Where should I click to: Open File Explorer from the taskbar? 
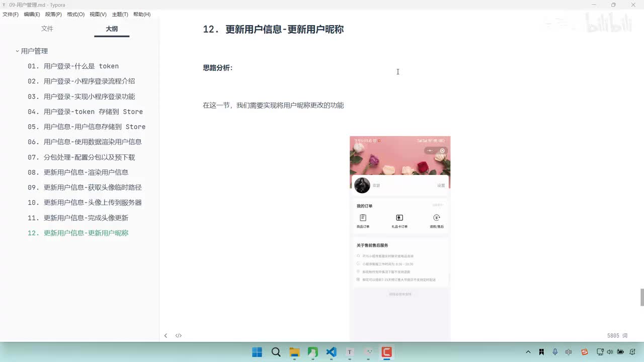pos(294,352)
